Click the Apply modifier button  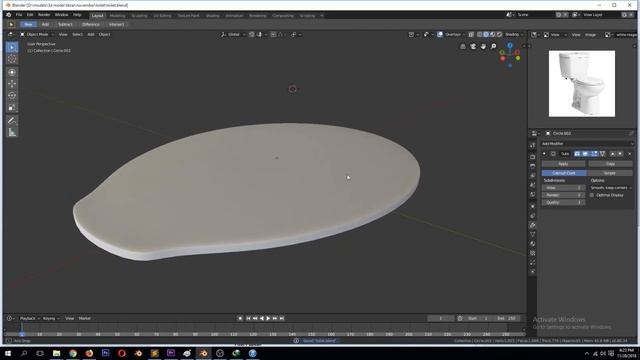point(563,164)
